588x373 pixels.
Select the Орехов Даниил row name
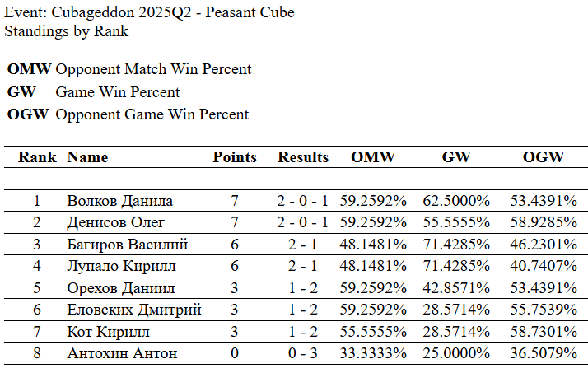[x=120, y=288]
